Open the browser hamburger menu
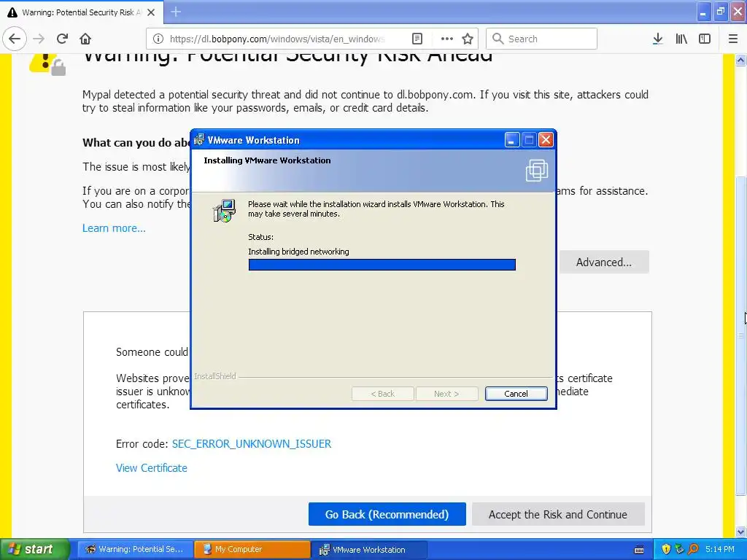Image resolution: width=747 pixels, height=560 pixels. pyautogui.click(x=733, y=39)
